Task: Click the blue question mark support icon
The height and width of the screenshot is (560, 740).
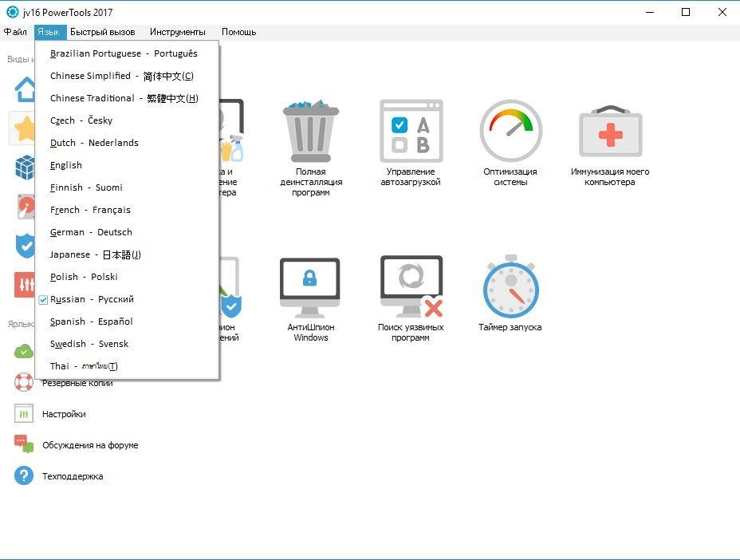Action: 24,475
